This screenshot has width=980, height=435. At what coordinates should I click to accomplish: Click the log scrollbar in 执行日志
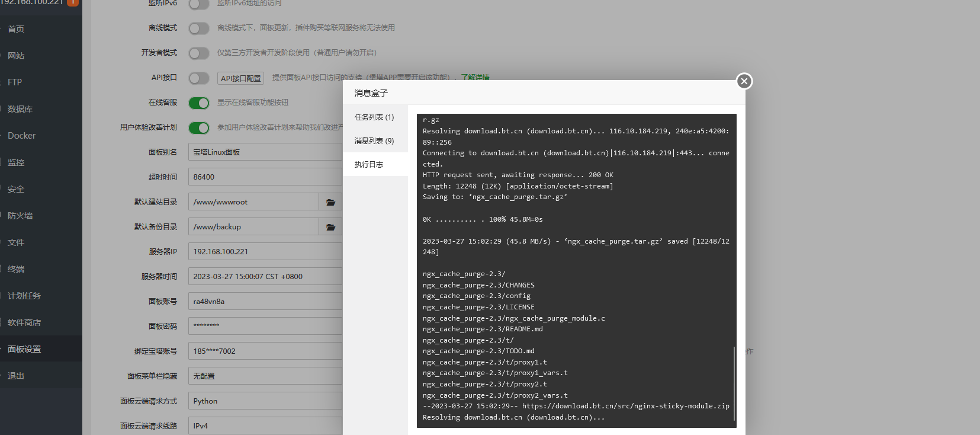click(734, 384)
